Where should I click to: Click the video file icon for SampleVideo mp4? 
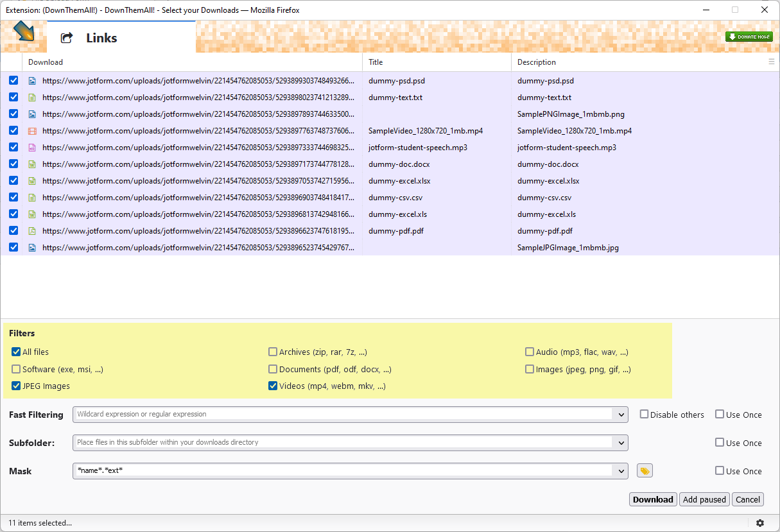point(32,131)
